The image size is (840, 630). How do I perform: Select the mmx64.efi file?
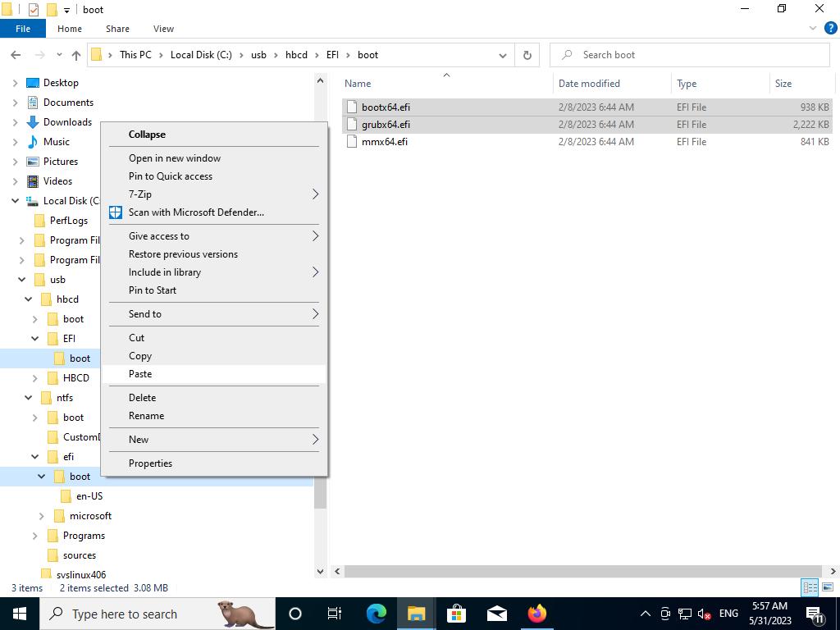384,142
